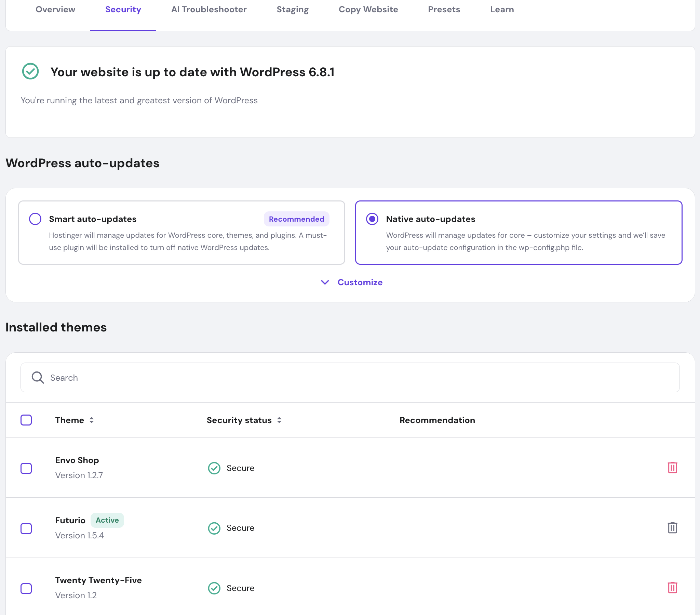Click the Customize link
The height and width of the screenshot is (615, 700).
click(x=360, y=282)
